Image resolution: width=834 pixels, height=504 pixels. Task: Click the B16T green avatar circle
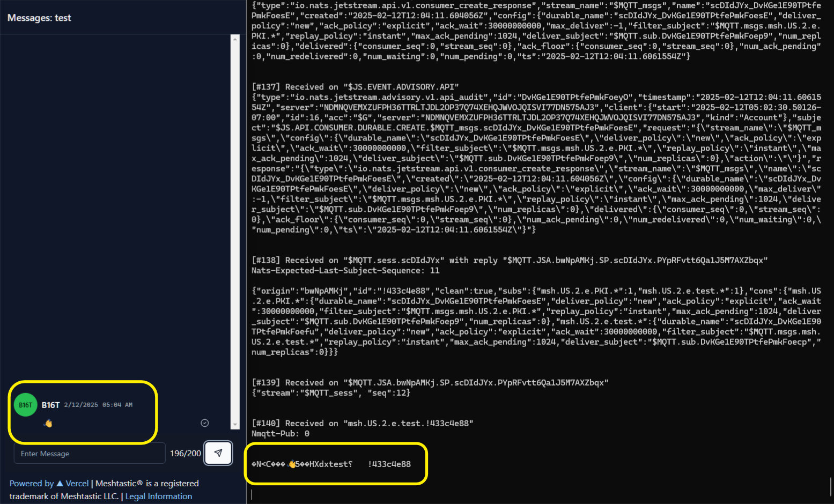point(25,405)
